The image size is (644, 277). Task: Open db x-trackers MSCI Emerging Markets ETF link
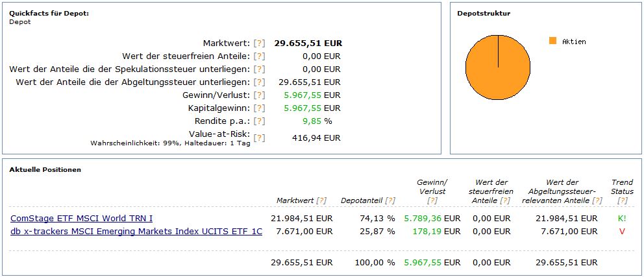[136, 232]
